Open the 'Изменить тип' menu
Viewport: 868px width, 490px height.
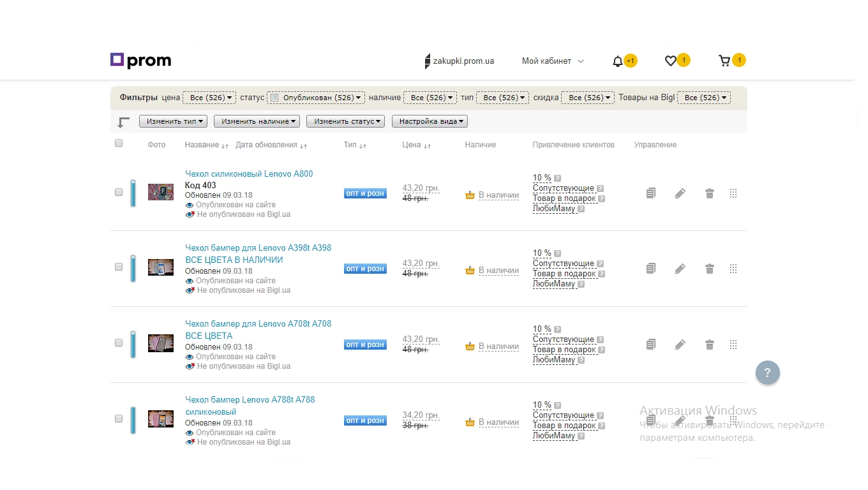coord(174,121)
